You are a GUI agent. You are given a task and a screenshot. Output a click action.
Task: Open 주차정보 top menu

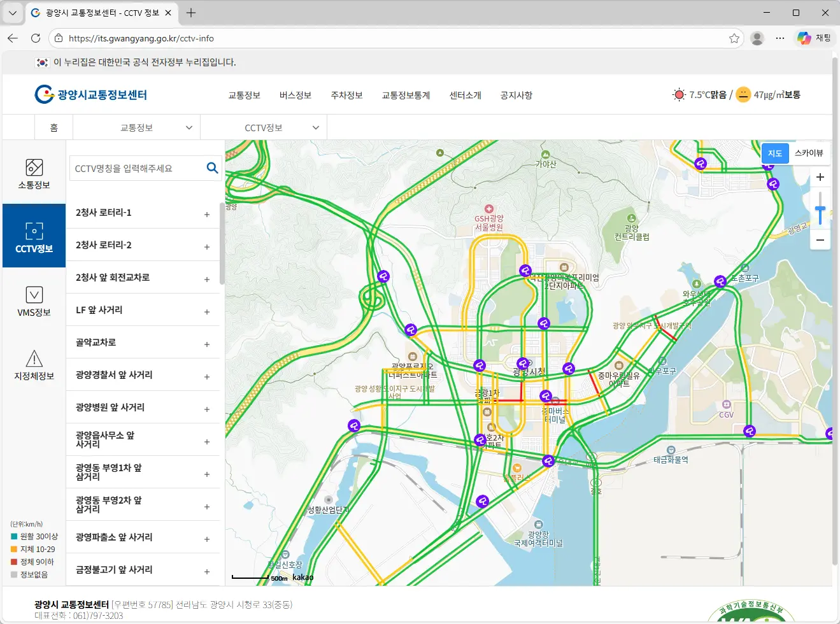coord(346,95)
